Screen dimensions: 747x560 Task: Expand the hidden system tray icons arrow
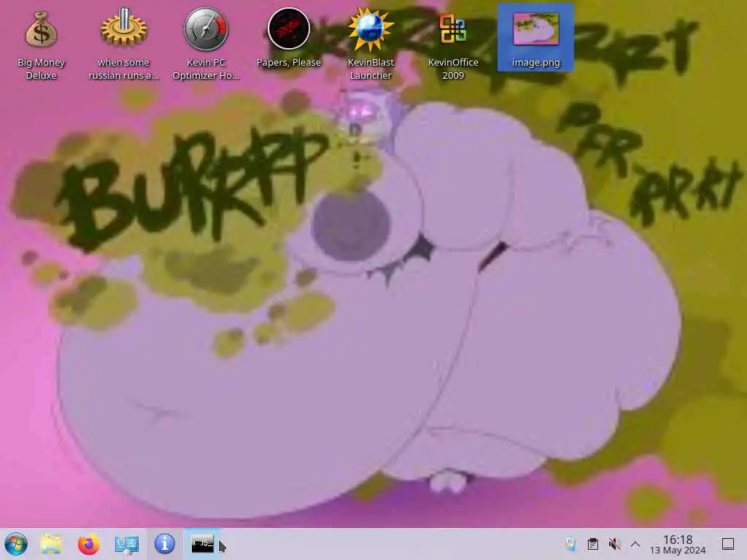tap(635, 544)
